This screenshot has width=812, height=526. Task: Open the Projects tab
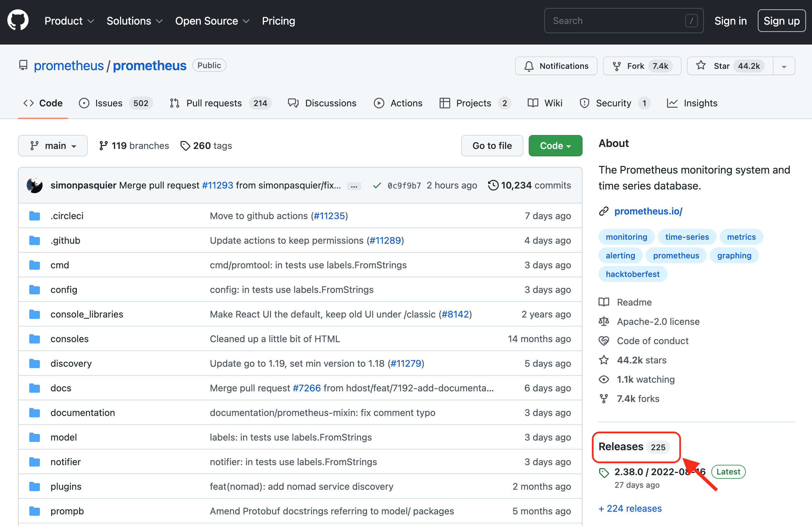point(475,103)
